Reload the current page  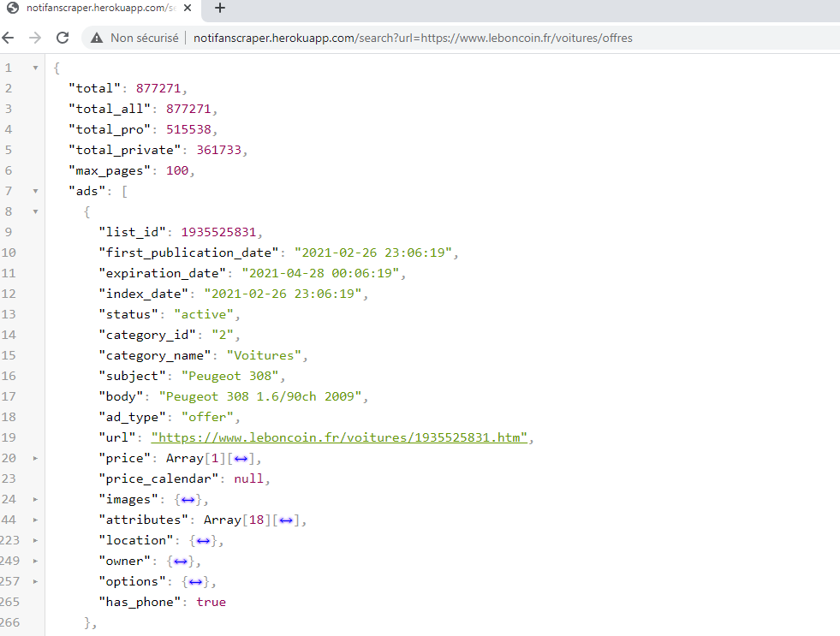point(63,38)
